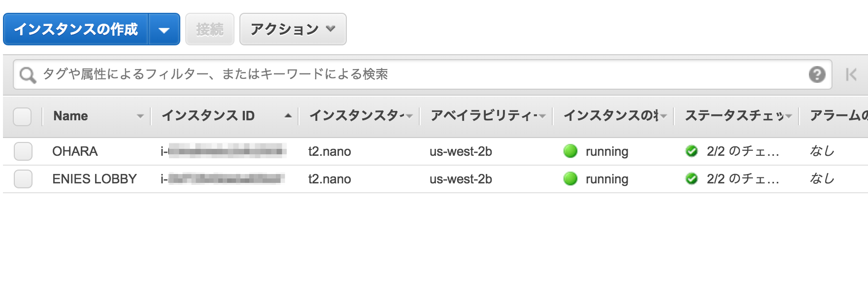The image size is (868, 281).
Task: Click the ステータスチェック column header
Action: pos(734,116)
